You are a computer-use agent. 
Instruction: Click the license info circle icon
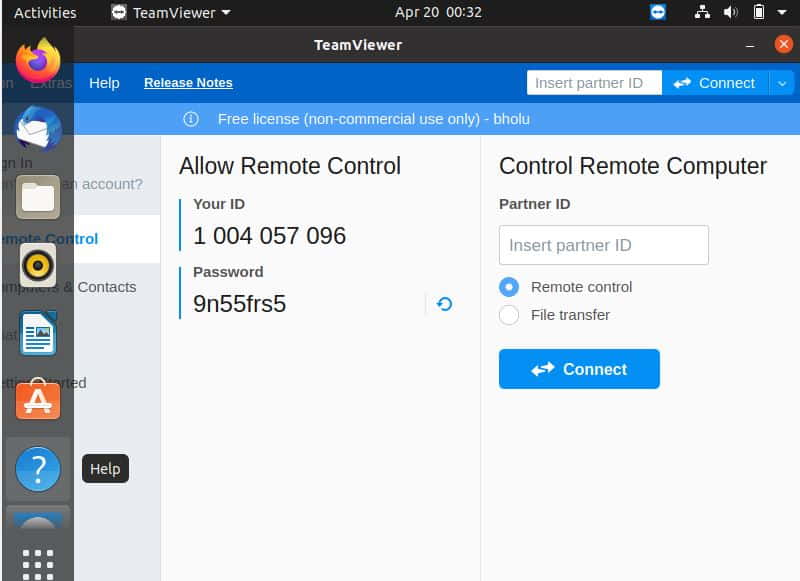[191, 119]
